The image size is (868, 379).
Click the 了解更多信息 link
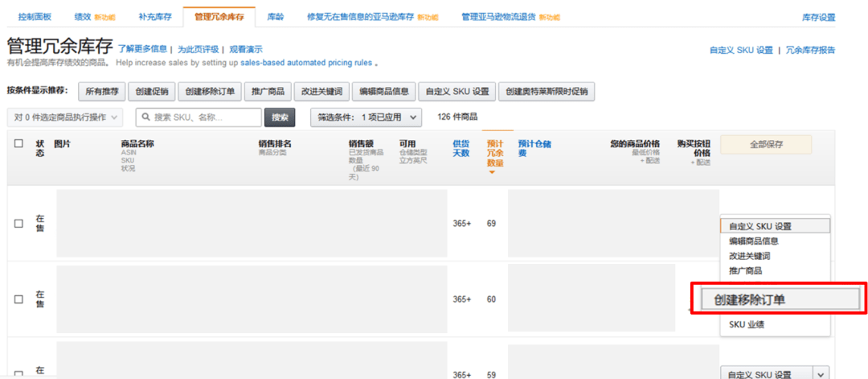142,49
